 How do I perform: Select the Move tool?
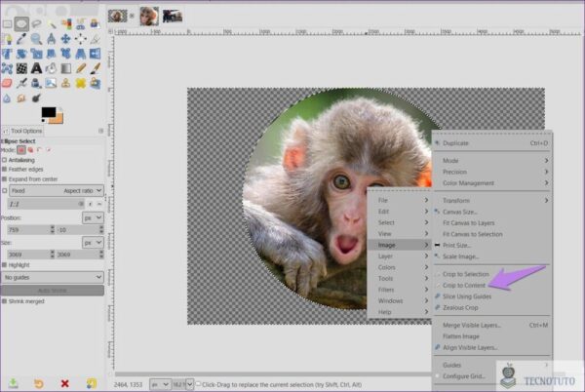coord(66,39)
